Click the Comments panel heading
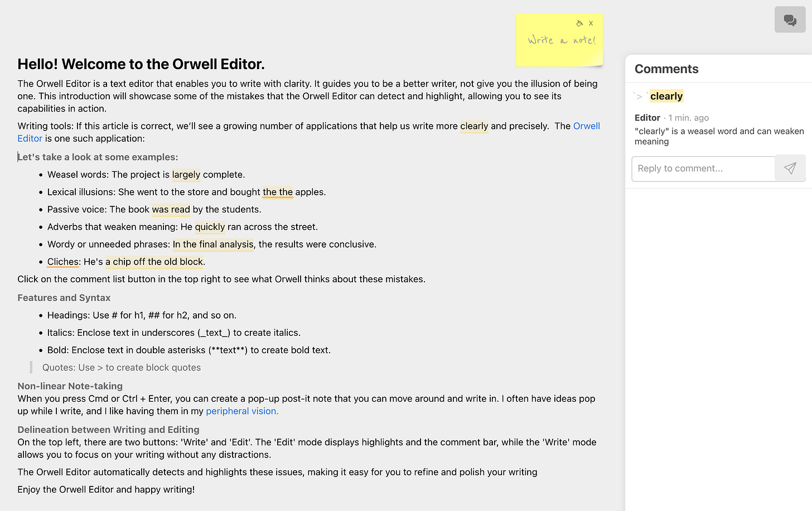The height and width of the screenshot is (511, 812). (x=666, y=69)
